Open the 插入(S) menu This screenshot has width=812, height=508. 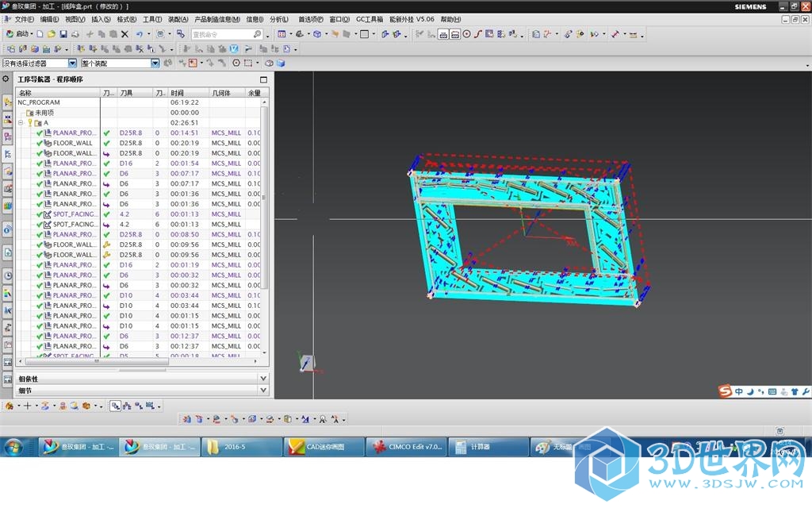[101, 19]
